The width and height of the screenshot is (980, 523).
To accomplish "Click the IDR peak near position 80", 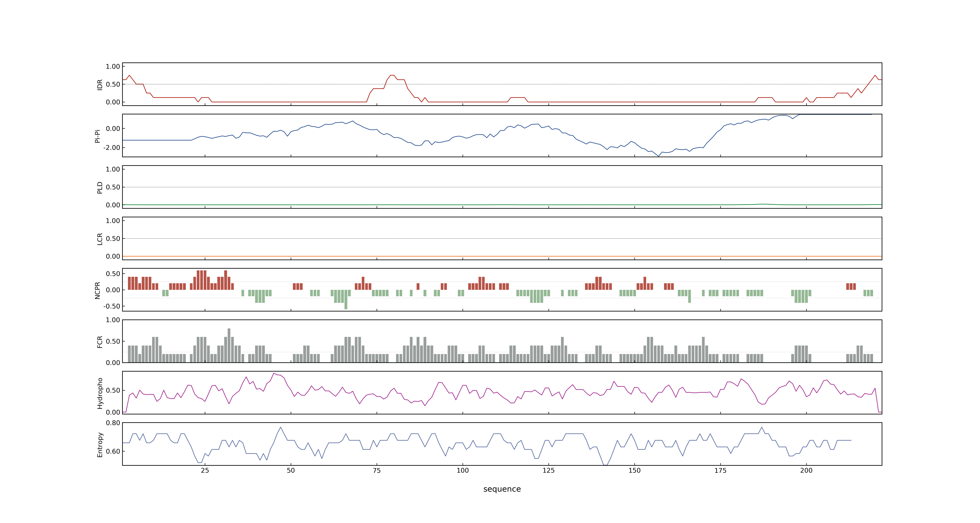I will 392,75.
